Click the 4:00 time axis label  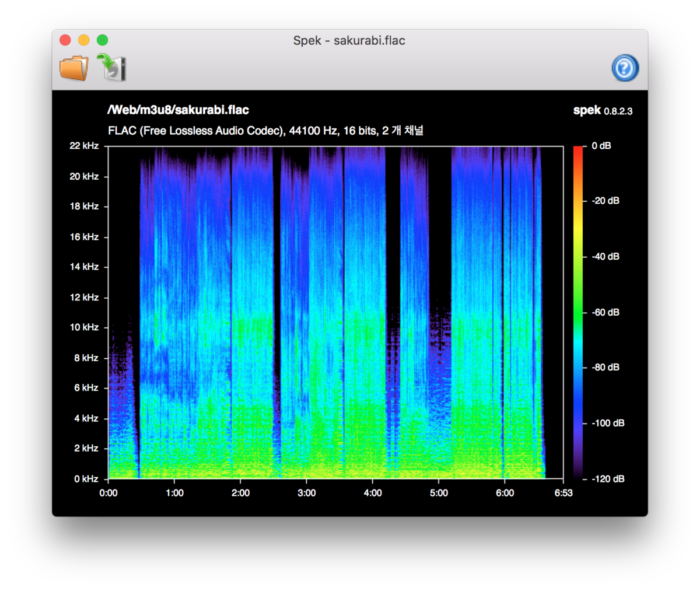click(373, 493)
